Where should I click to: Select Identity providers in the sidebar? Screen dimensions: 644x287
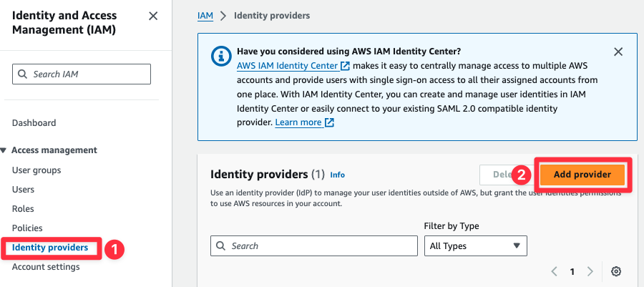point(50,248)
